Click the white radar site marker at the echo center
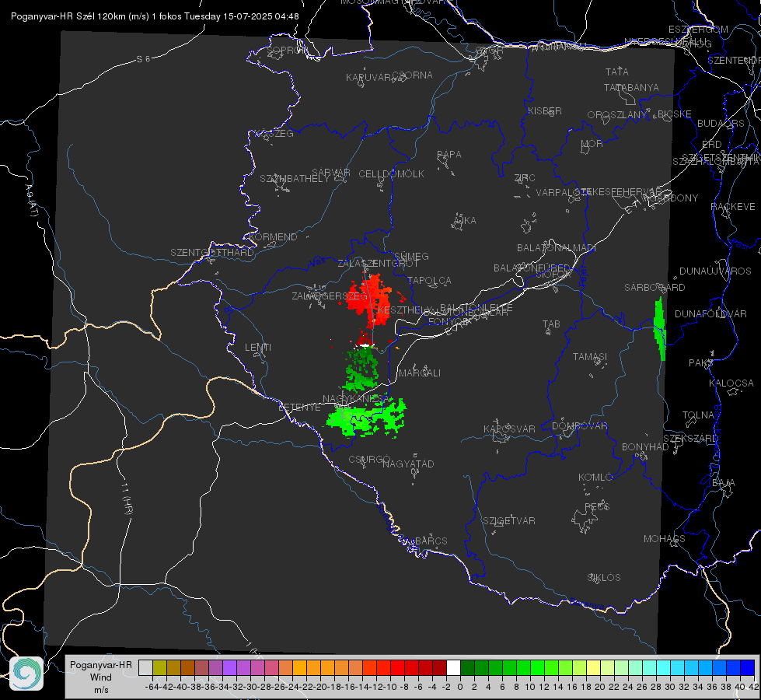761x700 pixels. click(x=365, y=345)
